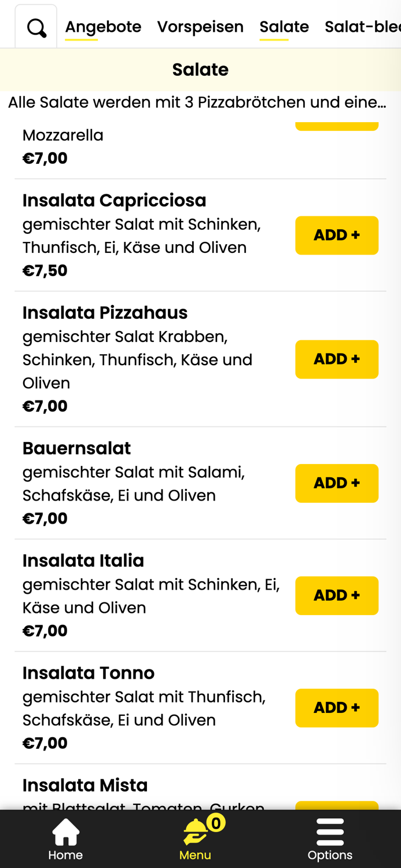Image resolution: width=401 pixels, height=868 pixels.
Task: Open the Options hamburger icon
Action: (x=330, y=832)
